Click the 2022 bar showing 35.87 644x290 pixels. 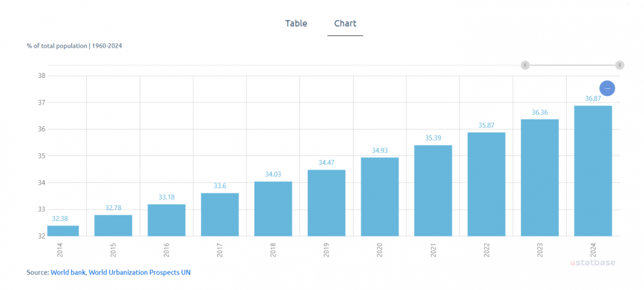pyautogui.click(x=486, y=184)
